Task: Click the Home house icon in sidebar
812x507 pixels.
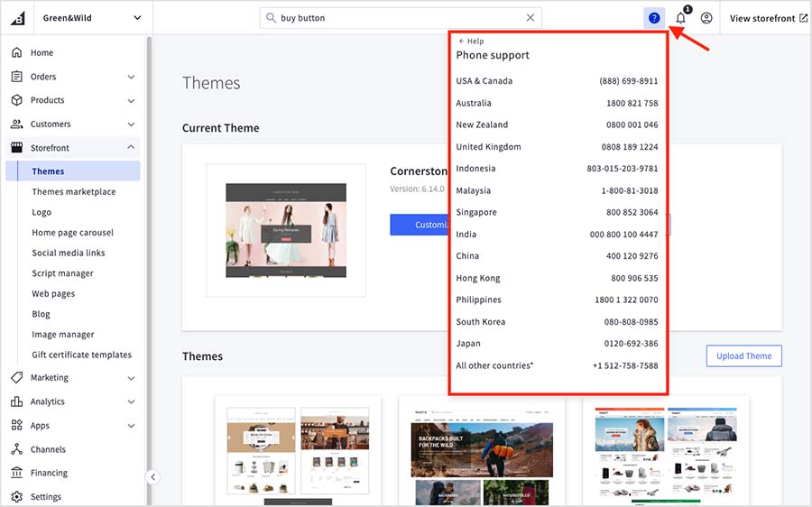Action: 17,52
